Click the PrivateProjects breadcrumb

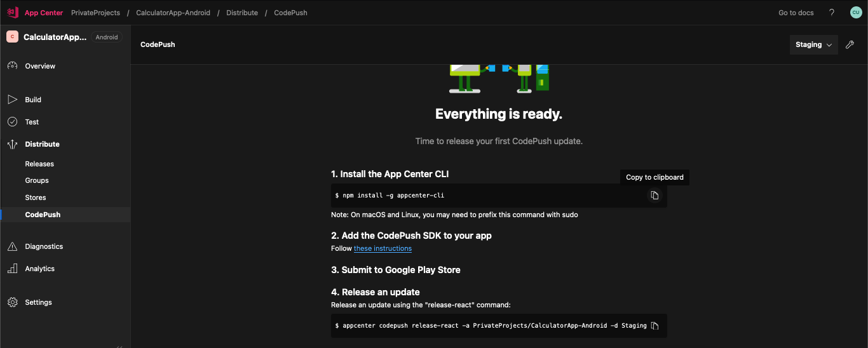click(x=95, y=13)
